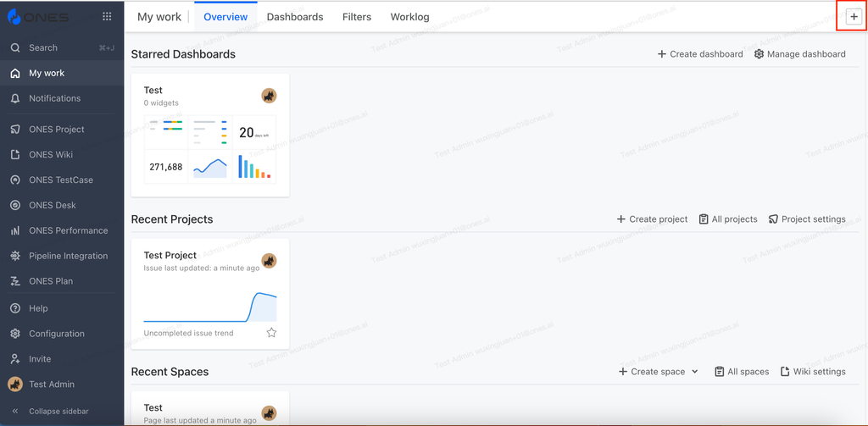Click the Test Admin avatar in sidebar

(15, 385)
